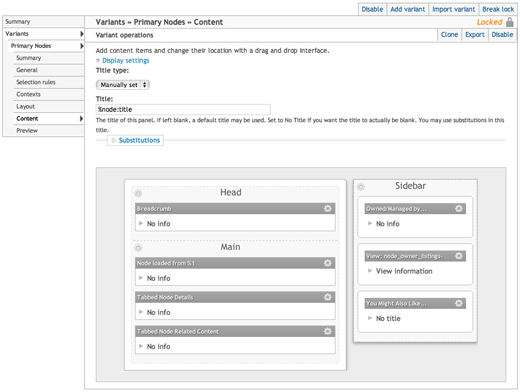Expand No title under You Might Also Like

pyautogui.click(x=370, y=318)
